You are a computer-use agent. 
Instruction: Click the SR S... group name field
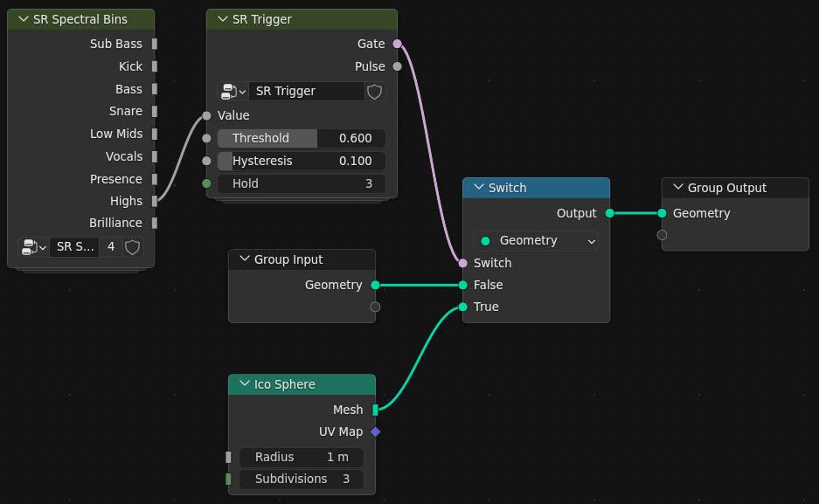74,247
